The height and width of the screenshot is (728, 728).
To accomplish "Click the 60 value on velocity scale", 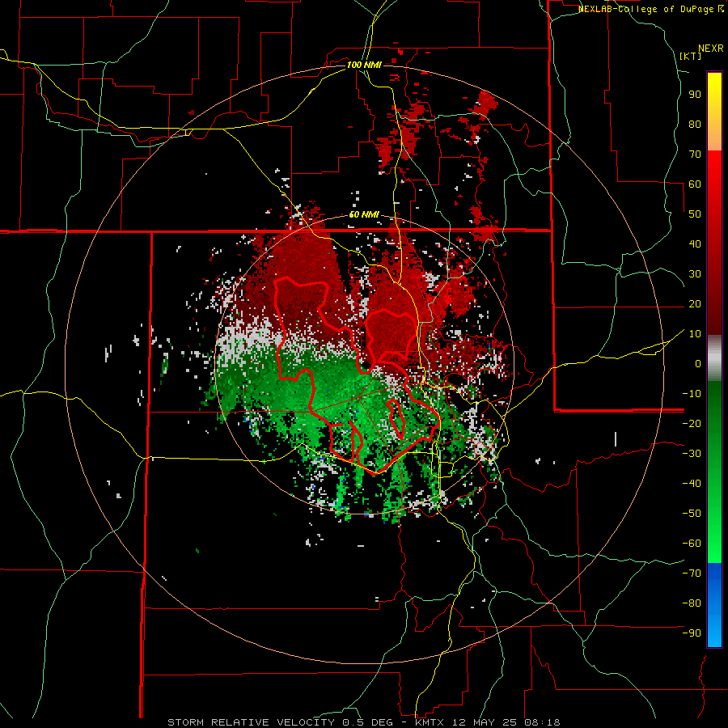I will coord(695,184).
